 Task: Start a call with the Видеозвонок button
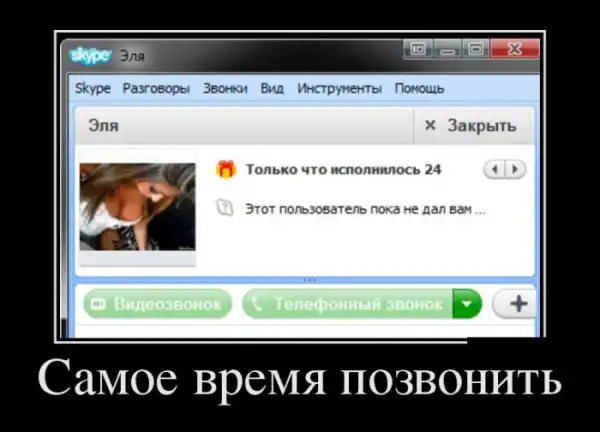[156, 304]
